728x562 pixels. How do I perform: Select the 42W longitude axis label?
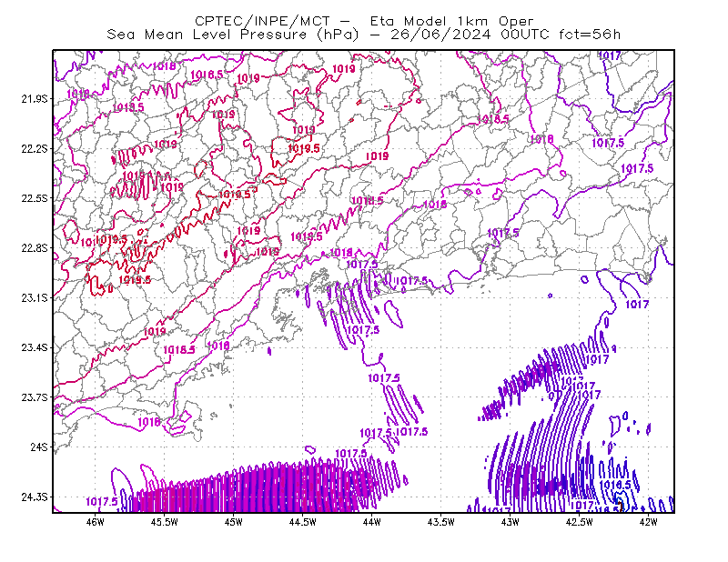(648, 522)
